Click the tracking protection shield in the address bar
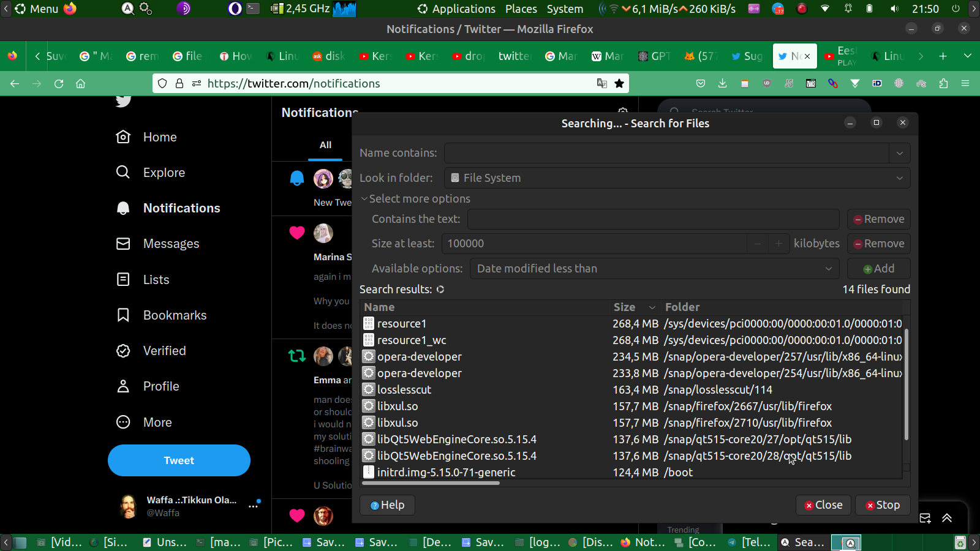 click(x=162, y=83)
